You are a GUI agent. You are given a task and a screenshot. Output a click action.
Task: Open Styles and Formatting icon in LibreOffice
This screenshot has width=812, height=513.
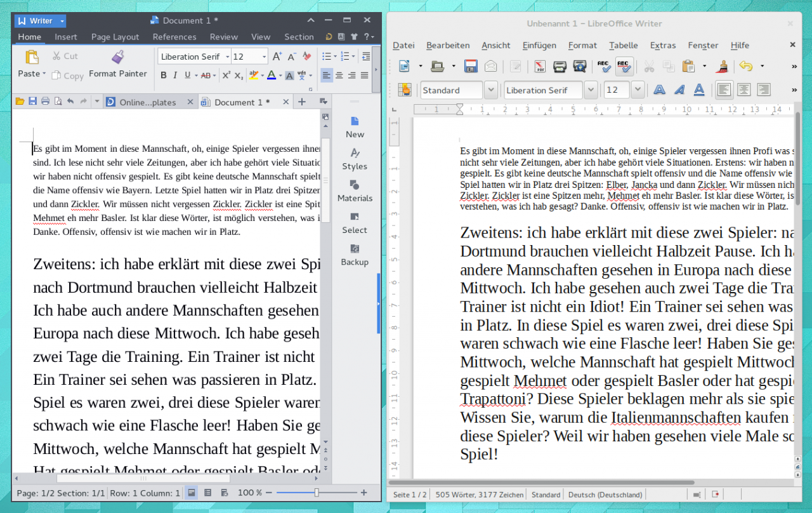(x=404, y=90)
